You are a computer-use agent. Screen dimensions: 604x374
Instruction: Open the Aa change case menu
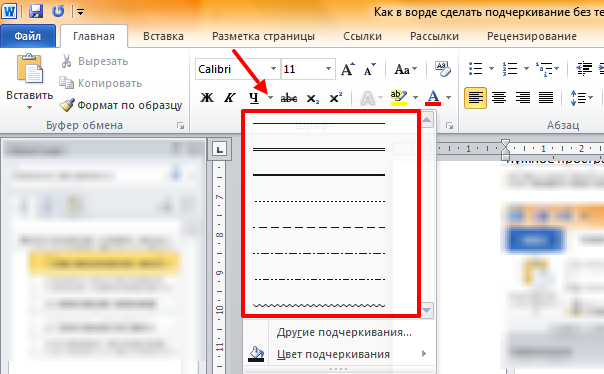[x=406, y=69]
